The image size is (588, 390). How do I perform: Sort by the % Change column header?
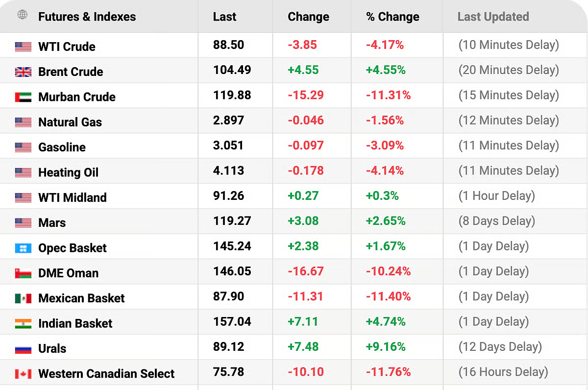click(x=392, y=17)
